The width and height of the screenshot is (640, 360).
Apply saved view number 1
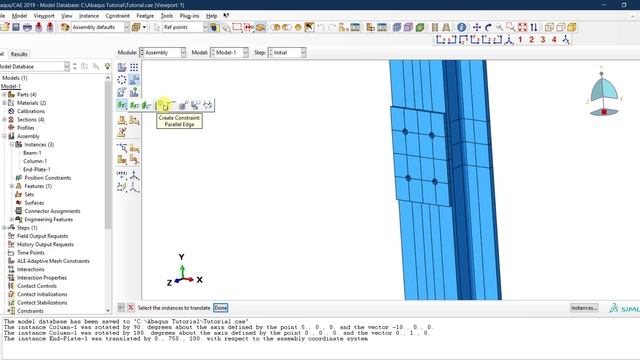click(x=520, y=40)
